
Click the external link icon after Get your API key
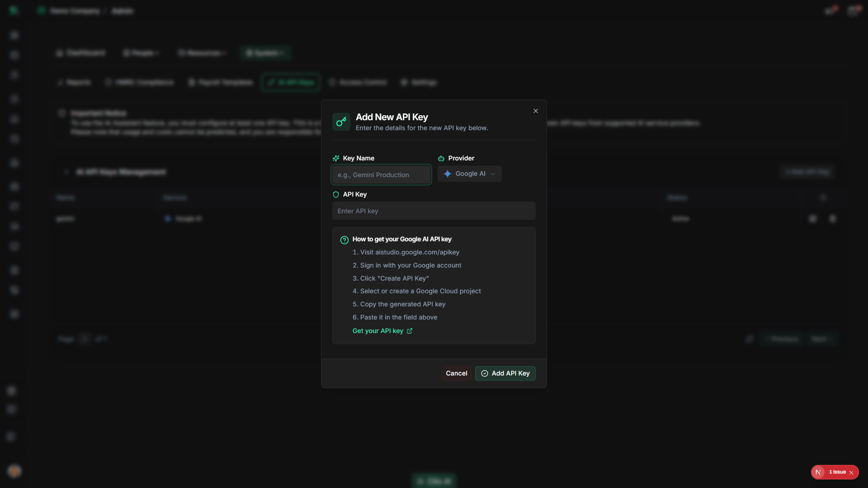pyautogui.click(x=410, y=331)
